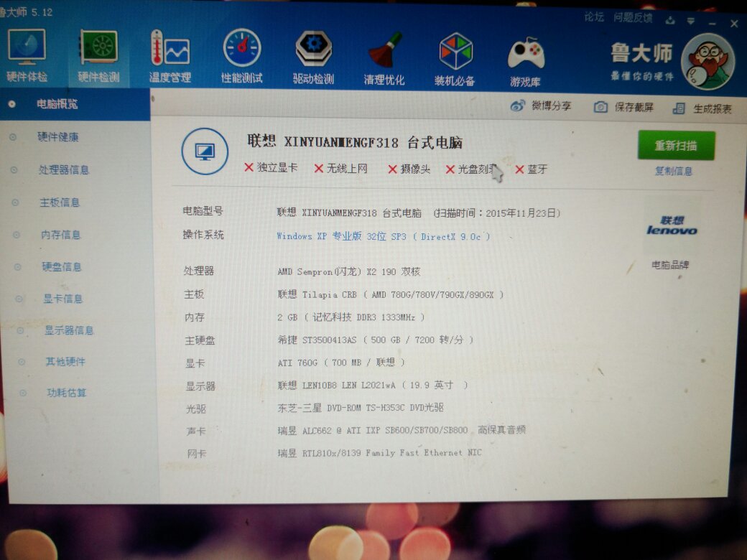Open 装机必备 essential software

pos(455,60)
